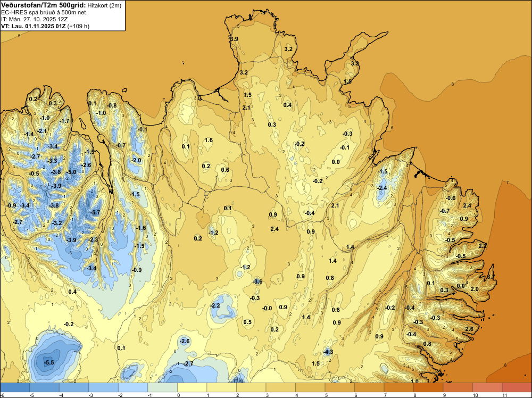
Task: Click the '(+109 h)' forecast offset text
Action: (x=78, y=26)
